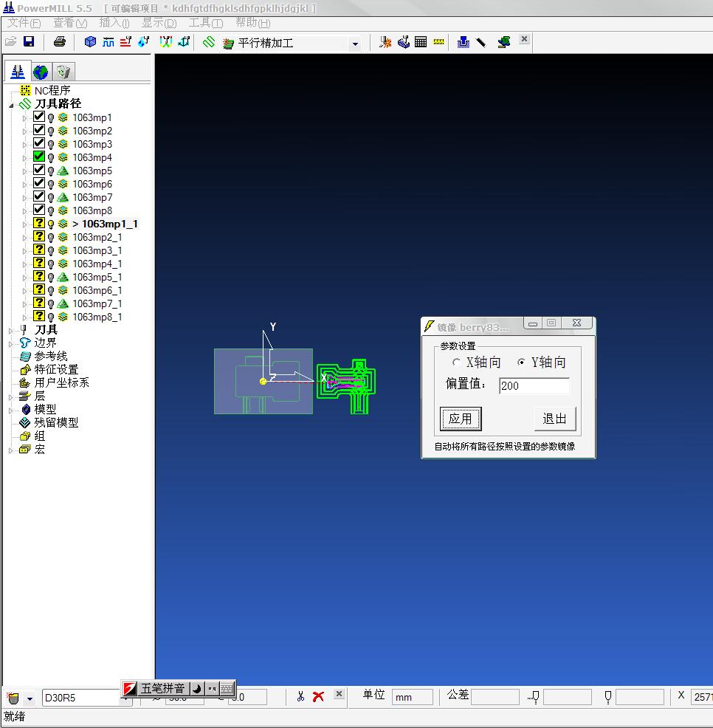This screenshot has height=728, width=713.
Task: Toggle lightbulb visibility for 1063mp1_1
Action: click(51, 224)
